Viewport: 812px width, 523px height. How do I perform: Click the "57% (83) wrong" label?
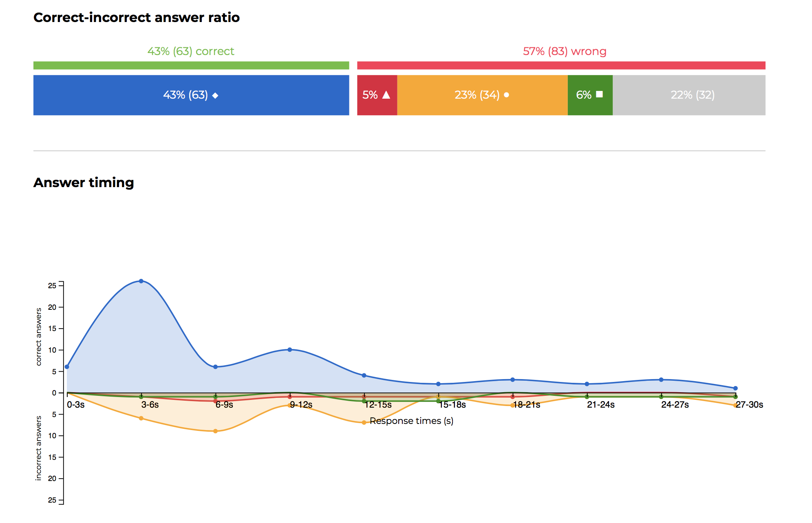pos(565,51)
